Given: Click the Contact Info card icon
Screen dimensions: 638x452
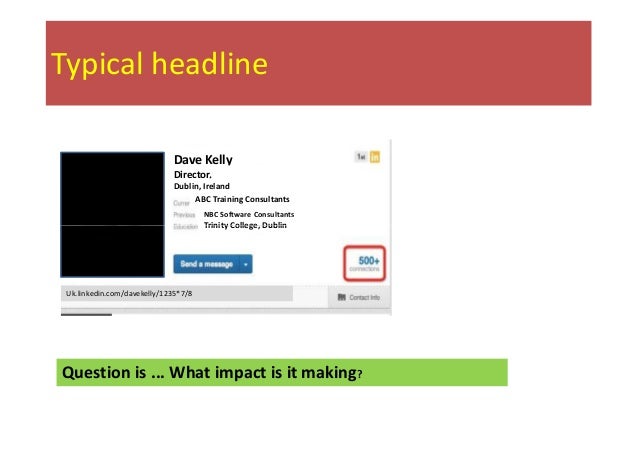Looking at the screenshot, I should 342,297.
